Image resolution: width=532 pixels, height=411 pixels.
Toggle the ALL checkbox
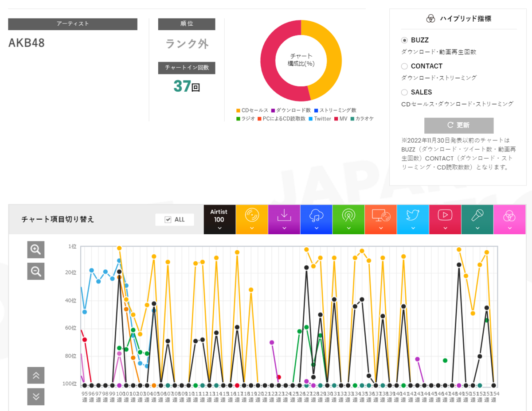(168, 220)
